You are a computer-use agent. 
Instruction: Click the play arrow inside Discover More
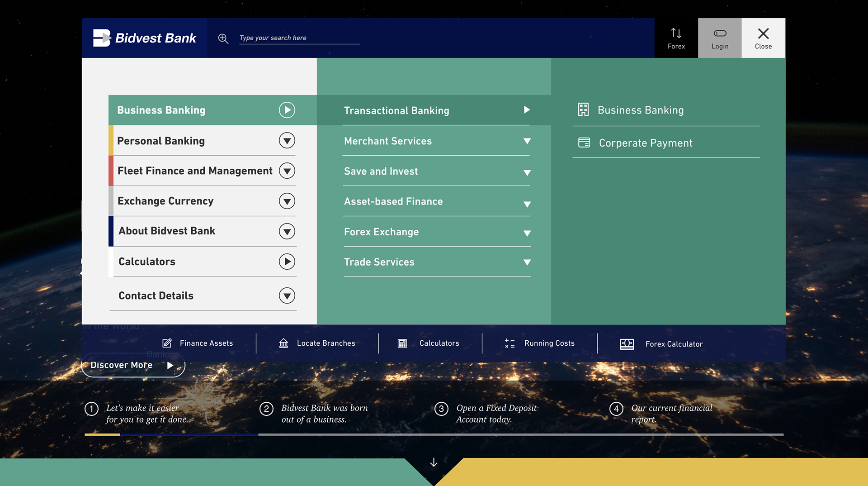point(170,365)
